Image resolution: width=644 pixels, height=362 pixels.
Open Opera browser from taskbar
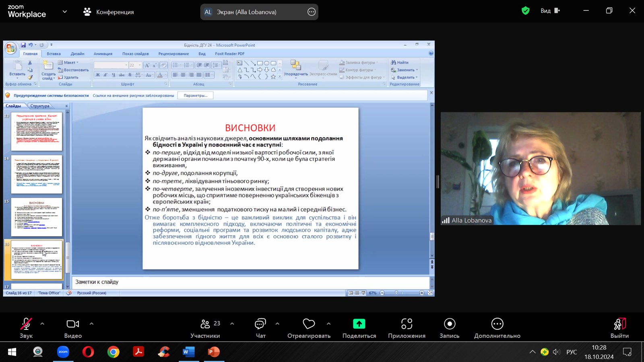click(x=88, y=352)
